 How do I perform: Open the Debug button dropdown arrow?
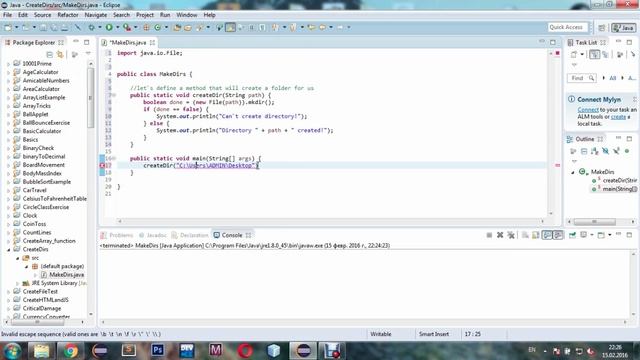click(100, 27)
